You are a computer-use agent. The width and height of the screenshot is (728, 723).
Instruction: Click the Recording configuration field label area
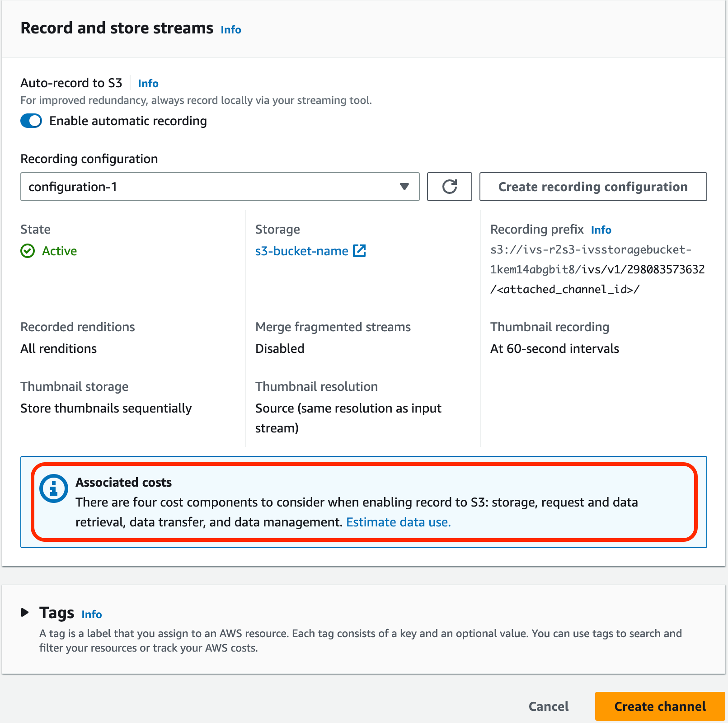point(89,159)
